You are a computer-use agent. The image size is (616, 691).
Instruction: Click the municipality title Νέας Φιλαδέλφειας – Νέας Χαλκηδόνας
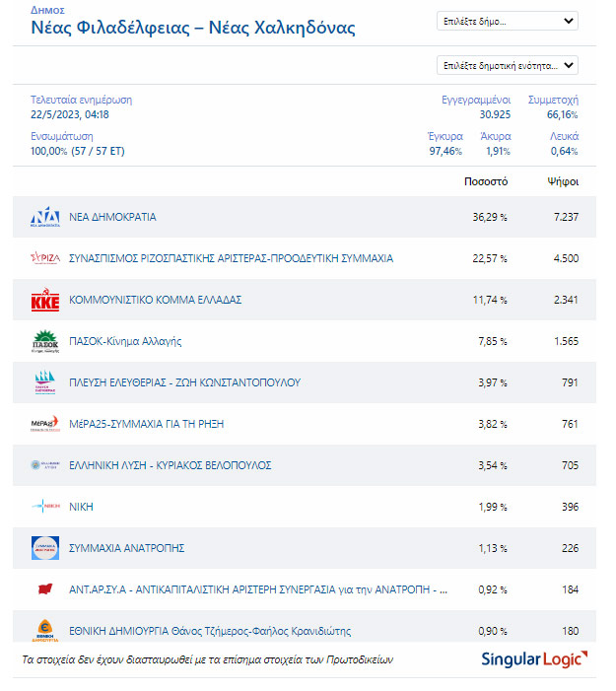[x=193, y=28]
